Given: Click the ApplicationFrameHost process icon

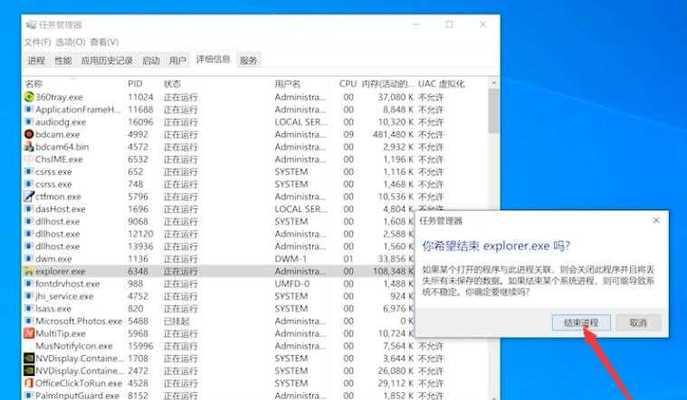Looking at the screenshot, I should pyautogui.click(x=29, y=109).
